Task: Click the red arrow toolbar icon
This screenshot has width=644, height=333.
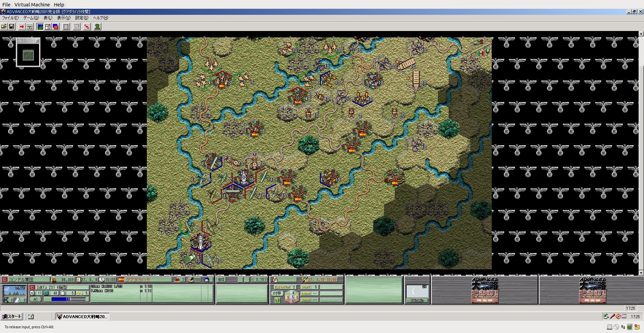Action: pos(22,27)
